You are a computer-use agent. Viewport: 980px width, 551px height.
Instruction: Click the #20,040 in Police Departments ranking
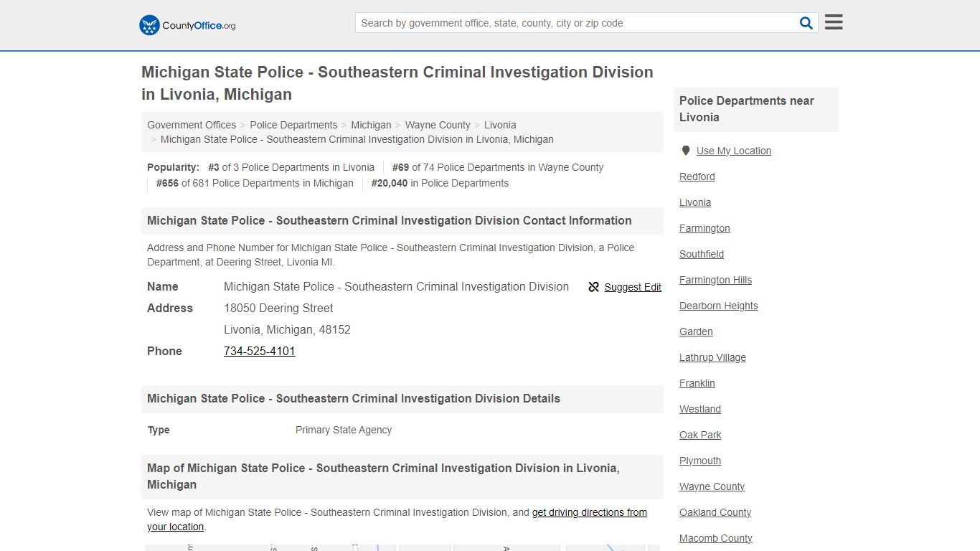point(440,183)
